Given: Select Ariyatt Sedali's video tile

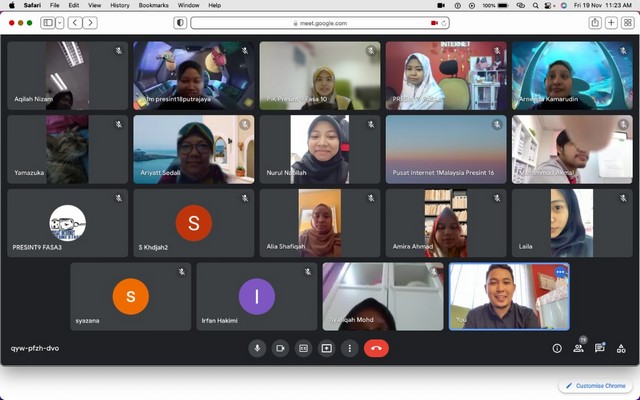Looking at the screenshot, I should pyautogui.click(x=194, y=149).
